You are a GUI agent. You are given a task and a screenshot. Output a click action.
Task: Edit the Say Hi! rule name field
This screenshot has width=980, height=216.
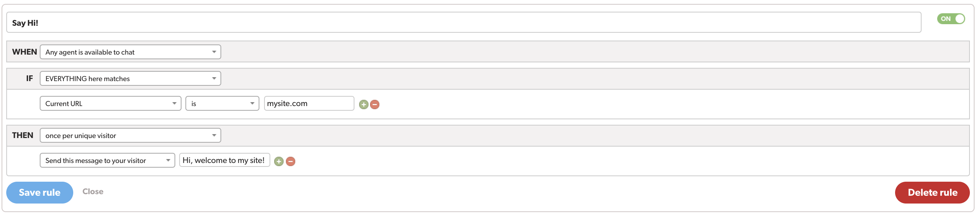coord(464,23)
